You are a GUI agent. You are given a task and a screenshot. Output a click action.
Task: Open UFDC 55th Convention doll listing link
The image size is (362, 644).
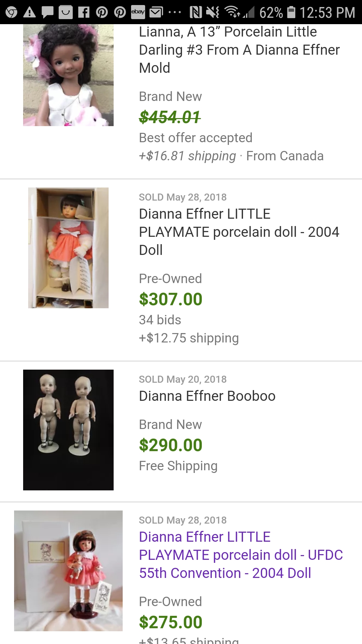click(241, 555)
